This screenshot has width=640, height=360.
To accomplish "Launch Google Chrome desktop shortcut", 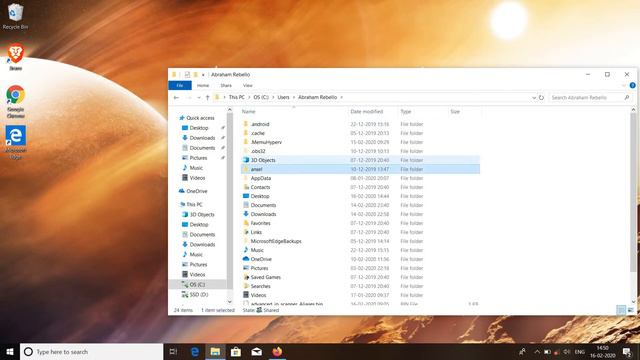I will [16, 101].
